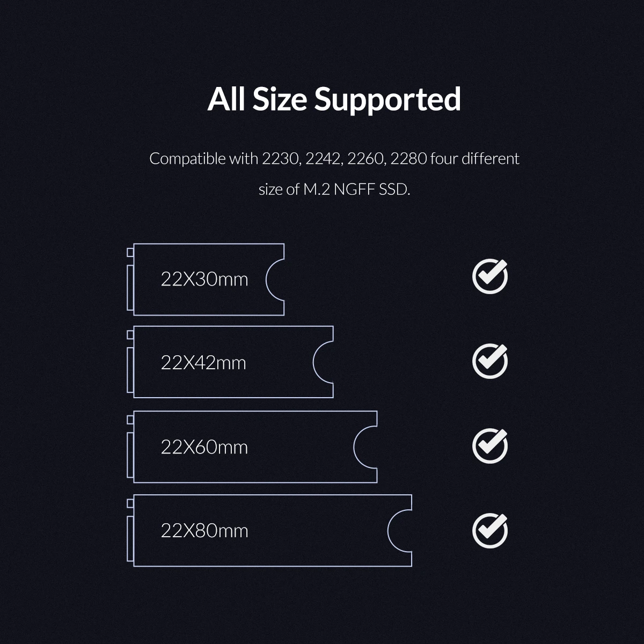Click the left connector edge of the 22X60mm SSD
Image resolution: width=644 pixels, height=644 pixels.
click(130, 455)
